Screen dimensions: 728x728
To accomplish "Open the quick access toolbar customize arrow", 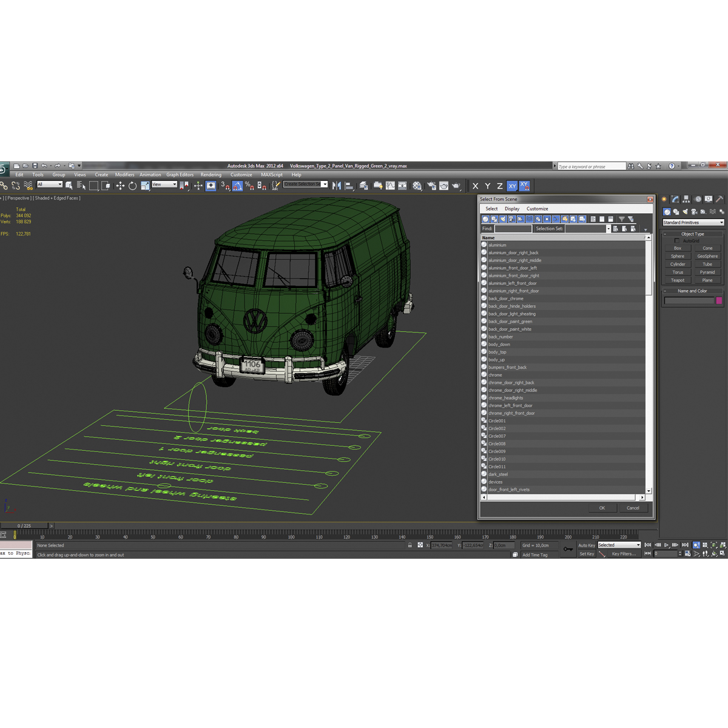I will click(x=79, y=166).
